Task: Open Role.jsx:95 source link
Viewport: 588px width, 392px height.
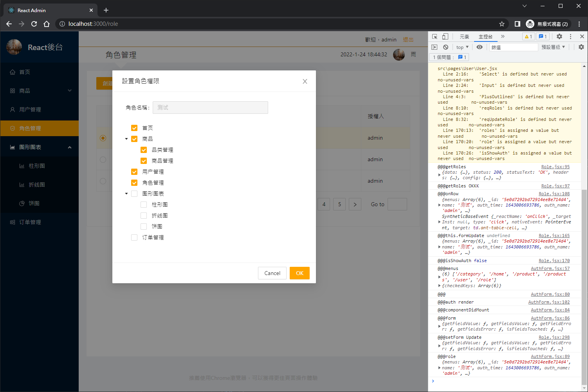Action: coord(556,167)
